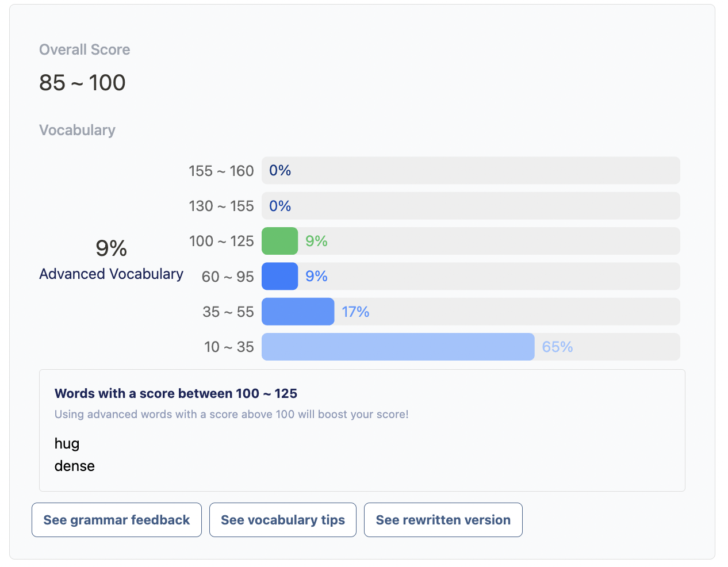The image size is (728, 567).
Task: Click the Words with a score heading
Action: point(176,393)
